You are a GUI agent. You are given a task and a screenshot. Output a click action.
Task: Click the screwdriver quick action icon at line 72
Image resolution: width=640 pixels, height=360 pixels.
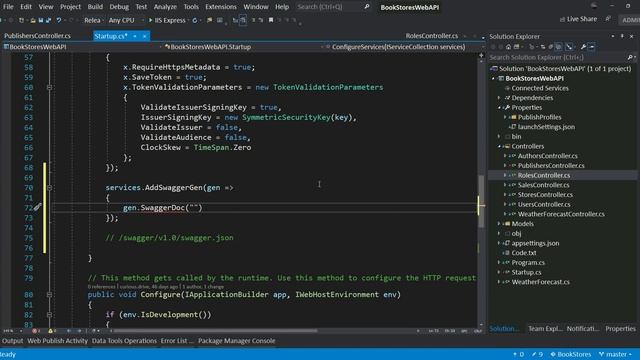(x=37, y=207)
